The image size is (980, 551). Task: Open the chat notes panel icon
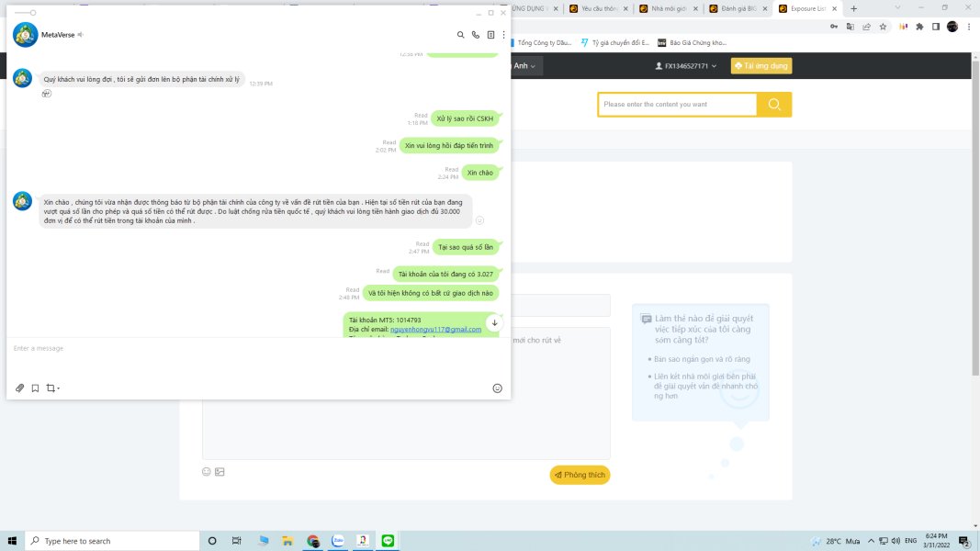point(490,35)
